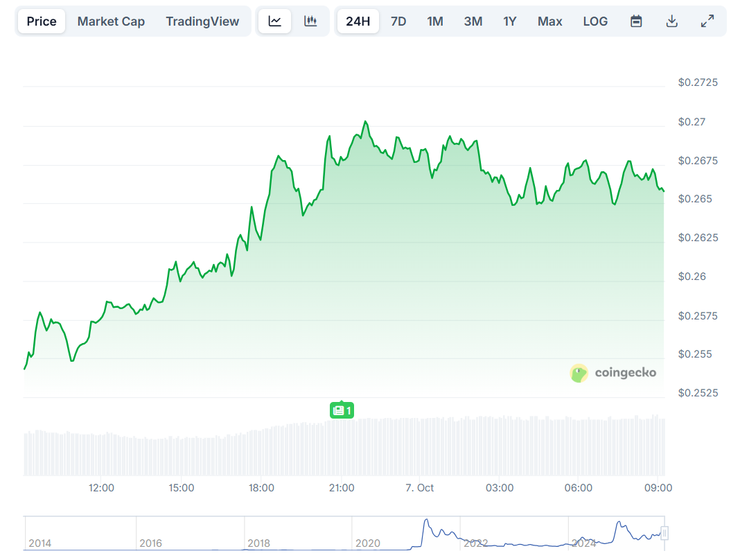
Task: Show the Max time range
Action: (550, 21)
